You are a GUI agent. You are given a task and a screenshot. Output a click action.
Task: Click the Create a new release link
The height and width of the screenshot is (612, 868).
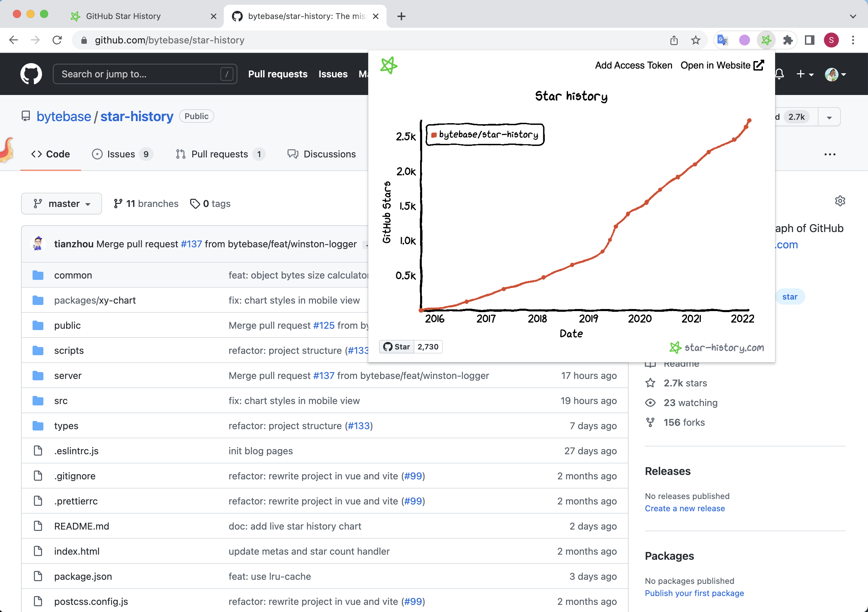(x=685, y=509)
